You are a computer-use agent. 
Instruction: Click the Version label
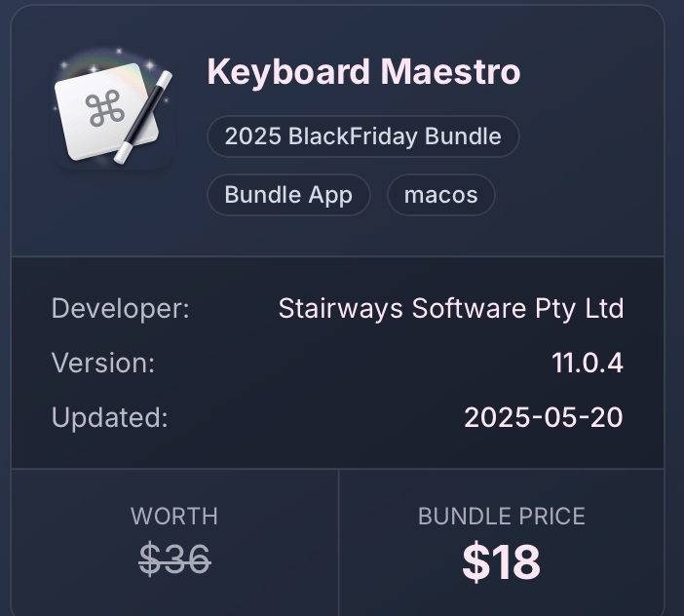102,364
